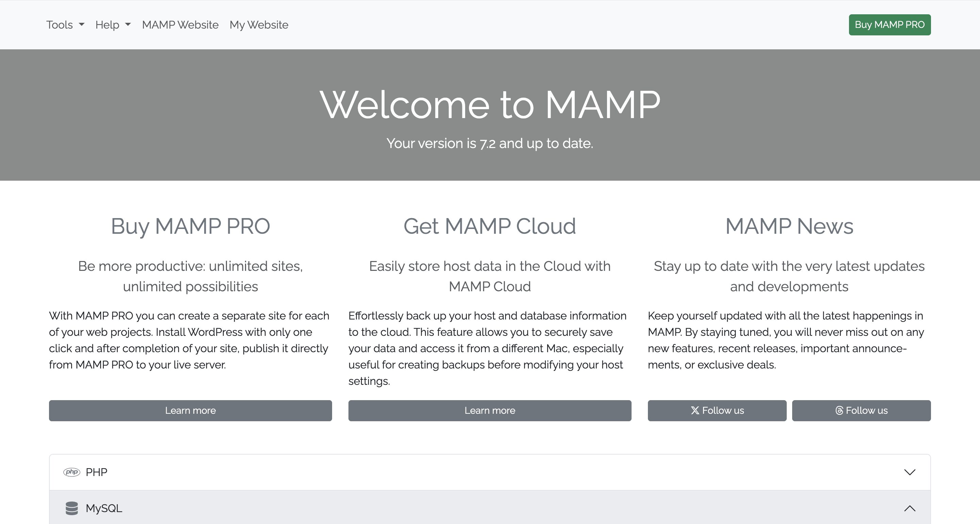Collapse the MySQL accordion chevron
The image size is (980, 524).
910,508
